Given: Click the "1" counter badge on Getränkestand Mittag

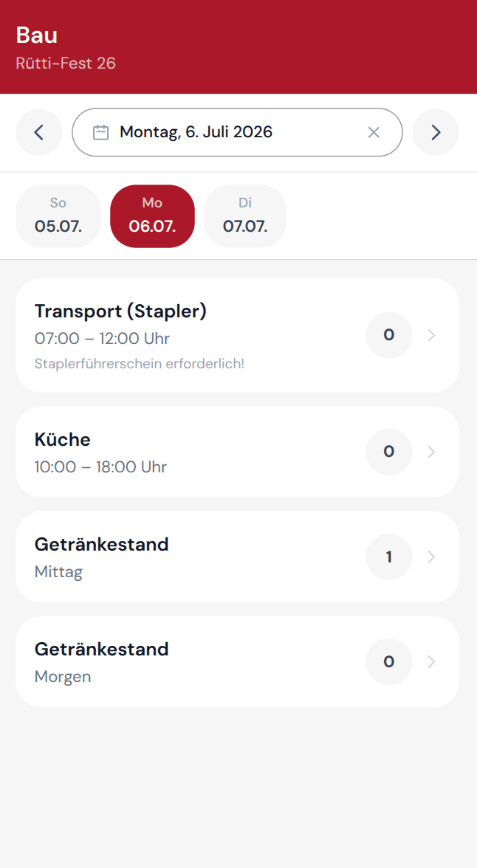Looking at the screenshot, I should [x=388, y=557].
